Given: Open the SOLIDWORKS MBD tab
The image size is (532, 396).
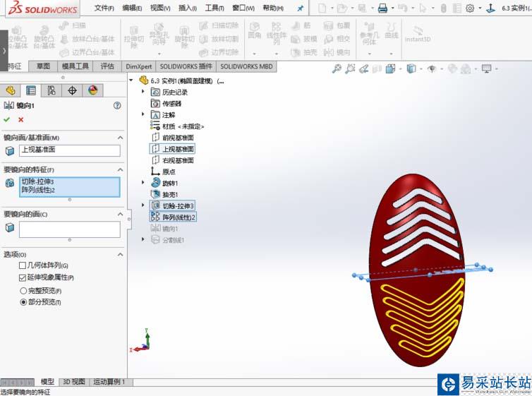Looking at the screenshot, I should click(246, 66).
